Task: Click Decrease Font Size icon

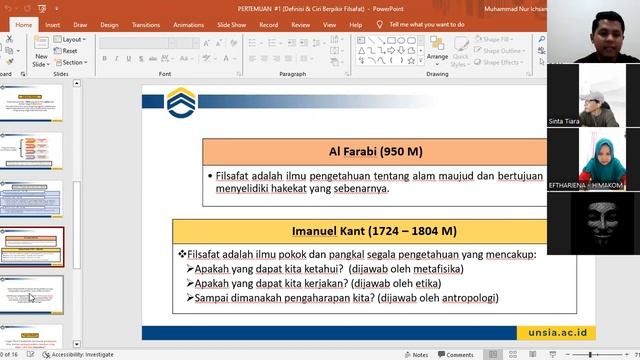Action: point(219,43)
